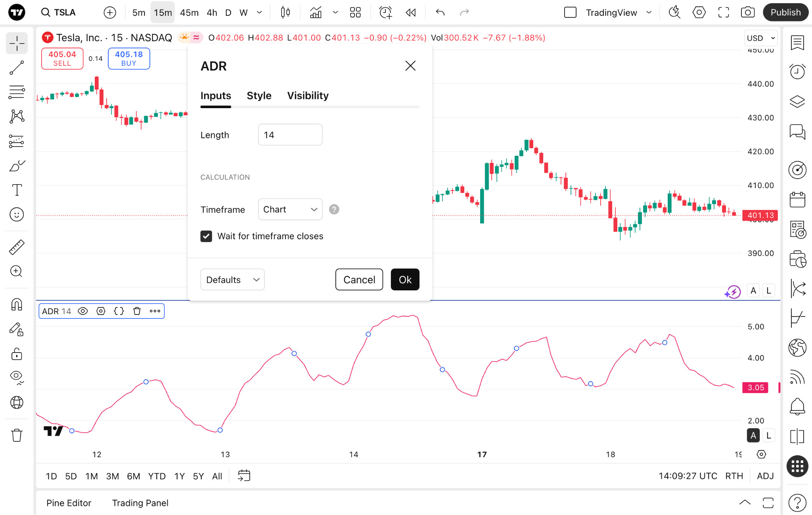Delete the ADR indicator with the trash icon
The height and width of the screenshot is (515, 812).
[137, 311]
